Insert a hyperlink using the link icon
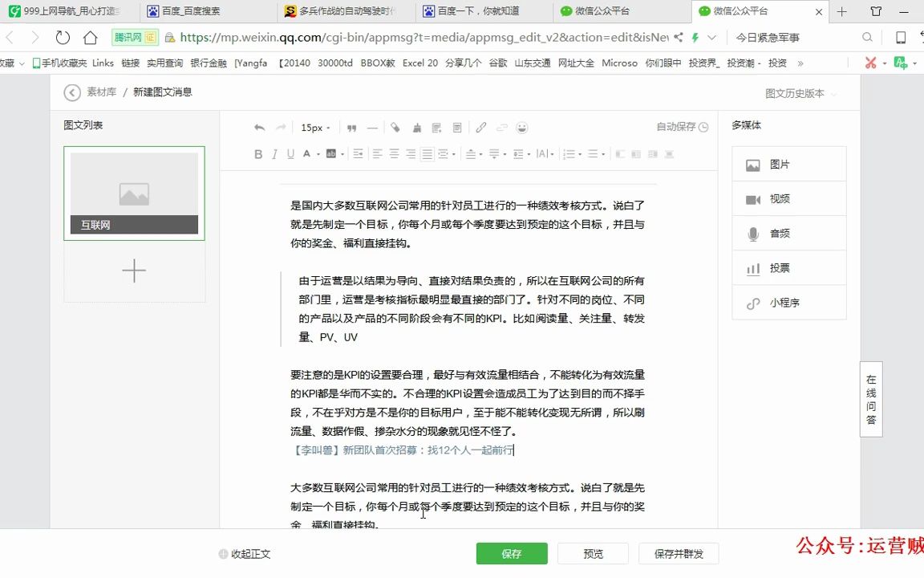The height and width of the screenshot is (578, 924). (x=480, y=127)
